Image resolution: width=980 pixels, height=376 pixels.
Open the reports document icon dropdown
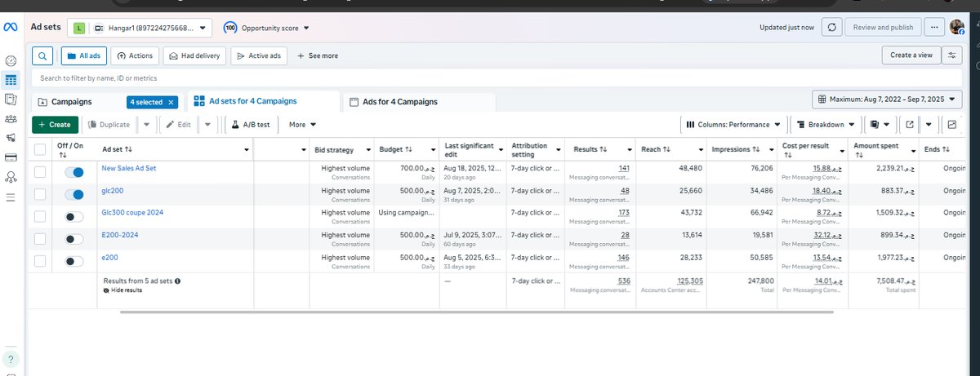coord(879,125)
